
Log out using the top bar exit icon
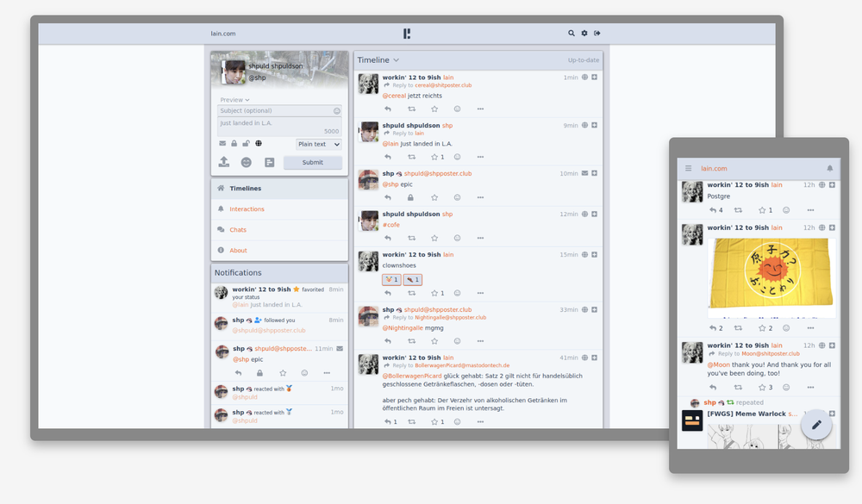click(597, 34)
